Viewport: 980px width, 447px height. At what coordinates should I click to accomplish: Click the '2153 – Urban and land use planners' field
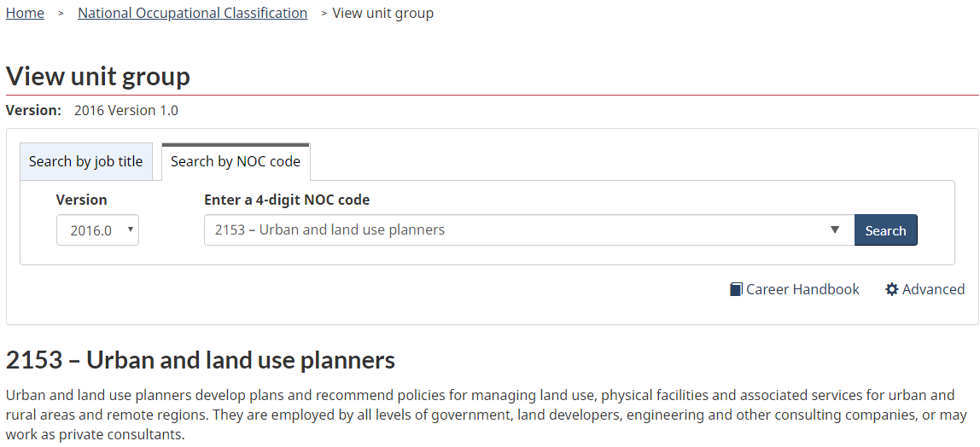(512, 230)
